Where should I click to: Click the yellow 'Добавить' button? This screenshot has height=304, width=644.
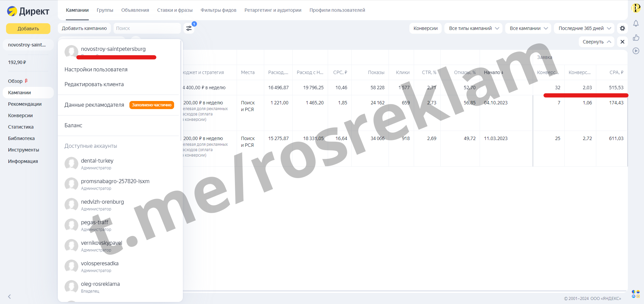click(28, 29)
